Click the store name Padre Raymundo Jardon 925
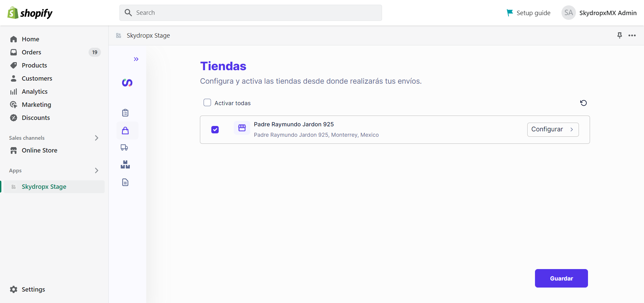 (294, 124)
